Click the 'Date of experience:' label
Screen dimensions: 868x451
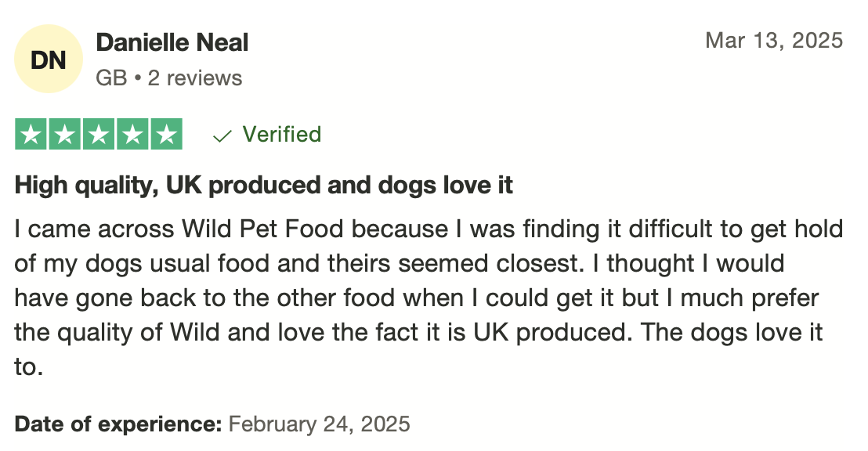[x=118, y=424]
